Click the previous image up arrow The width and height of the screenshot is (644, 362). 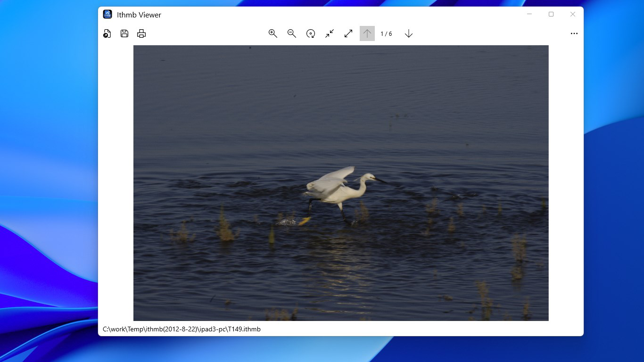pos(367,33)
